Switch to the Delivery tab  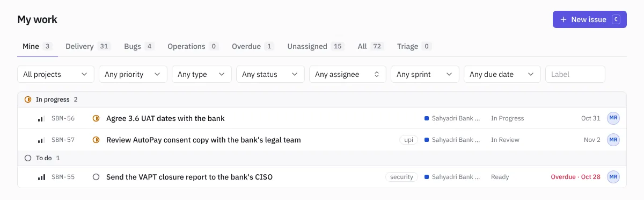click(88, 46)
